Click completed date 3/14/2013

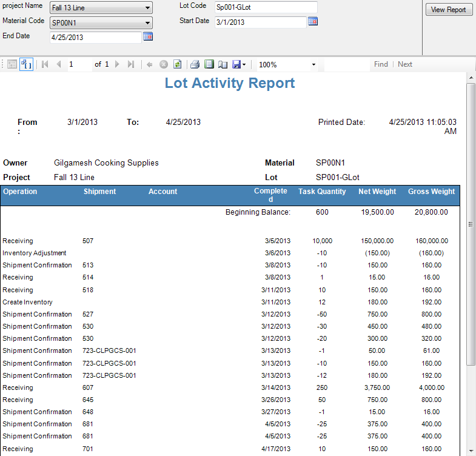pyautogui.click(x=276, y=387)
